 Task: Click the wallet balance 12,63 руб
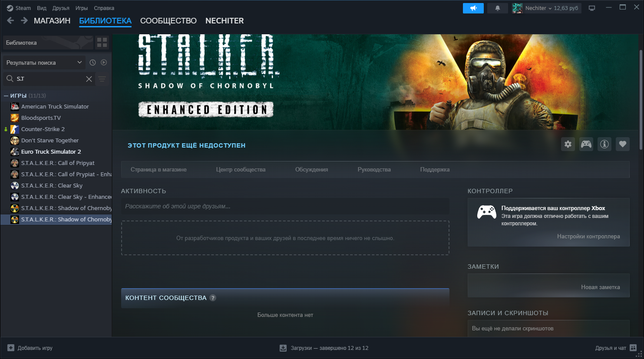[566, 8]
